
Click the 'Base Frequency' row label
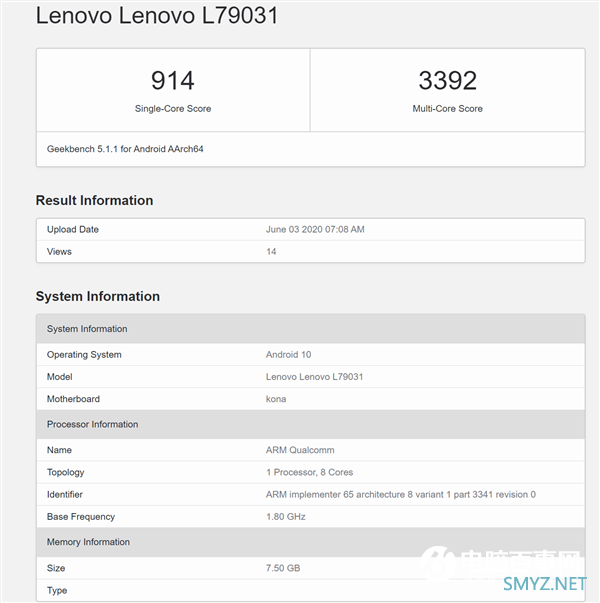pos(81,517)
